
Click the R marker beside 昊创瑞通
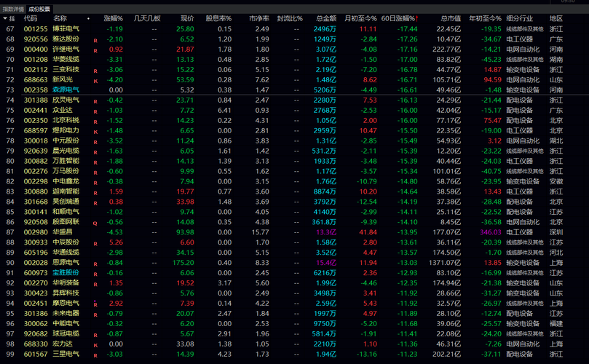(x=95, y=203)
